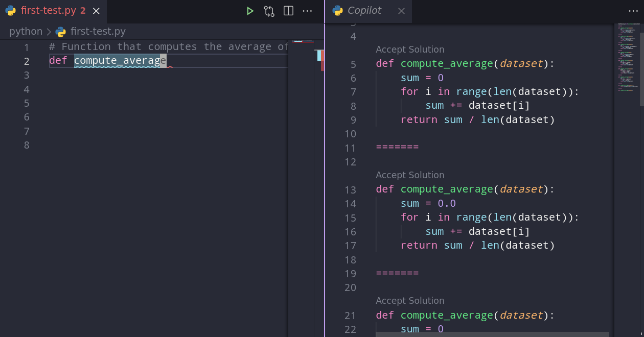The image size is (644, 337).
Task: Open Copilot panel's more actions ellipsis
Action: 633,11
